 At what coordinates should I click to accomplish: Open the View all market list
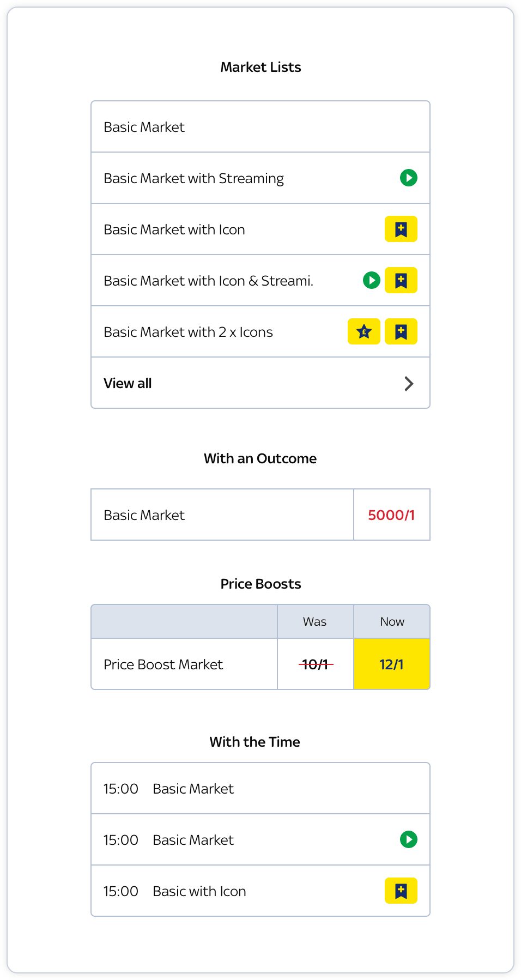click(x=128, y=383)
